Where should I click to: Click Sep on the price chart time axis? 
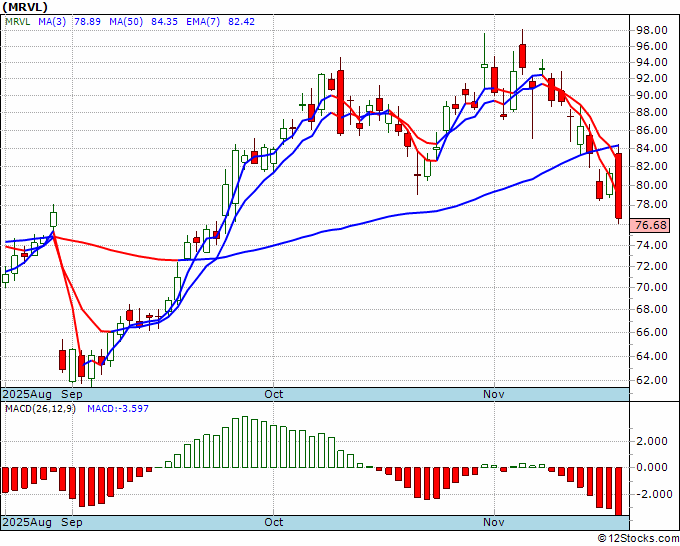[72, 395]
